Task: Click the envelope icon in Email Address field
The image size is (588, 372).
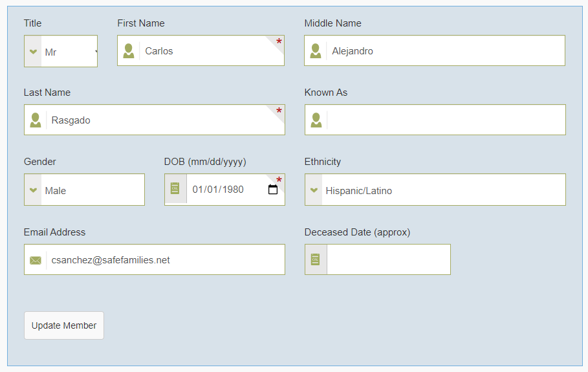Action: 35,260
